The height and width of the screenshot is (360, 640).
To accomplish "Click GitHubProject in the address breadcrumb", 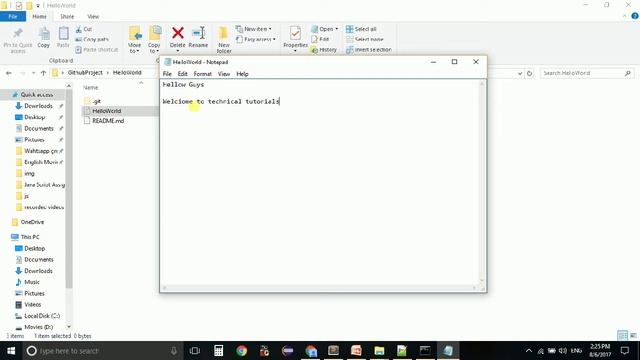I will [x=85, y=72].
